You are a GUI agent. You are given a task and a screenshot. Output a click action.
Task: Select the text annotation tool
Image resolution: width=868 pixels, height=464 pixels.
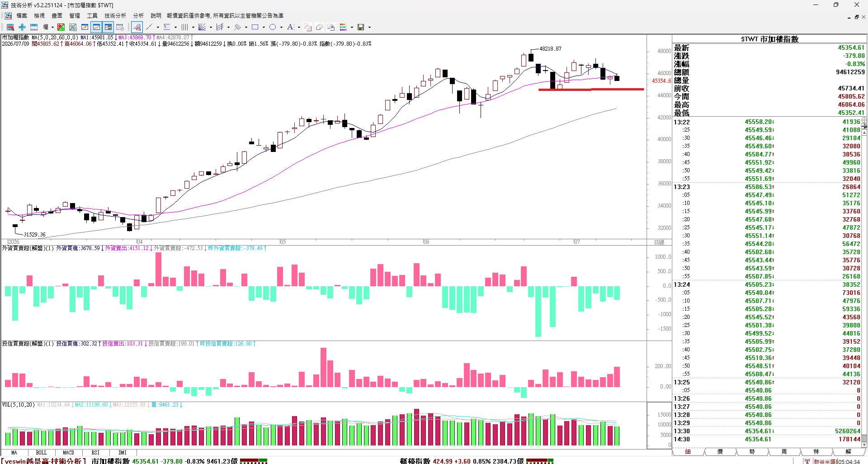[290, 27]
